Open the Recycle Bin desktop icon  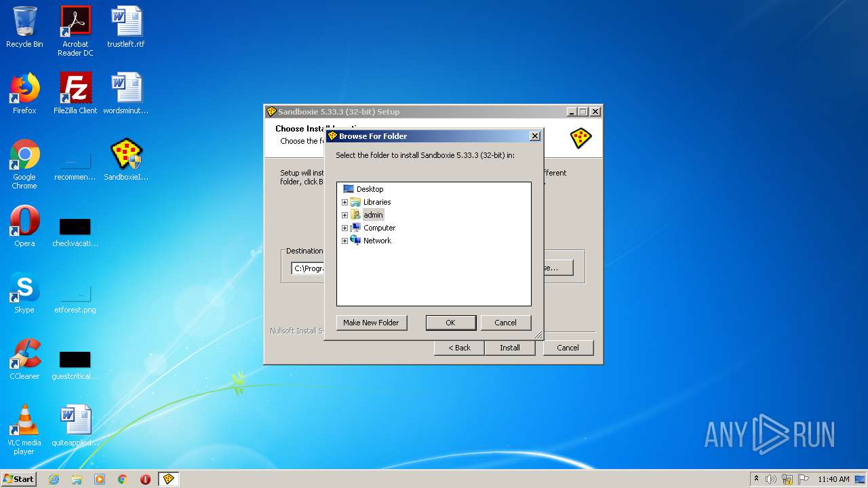pyautogui.click(x=24, y=27)
